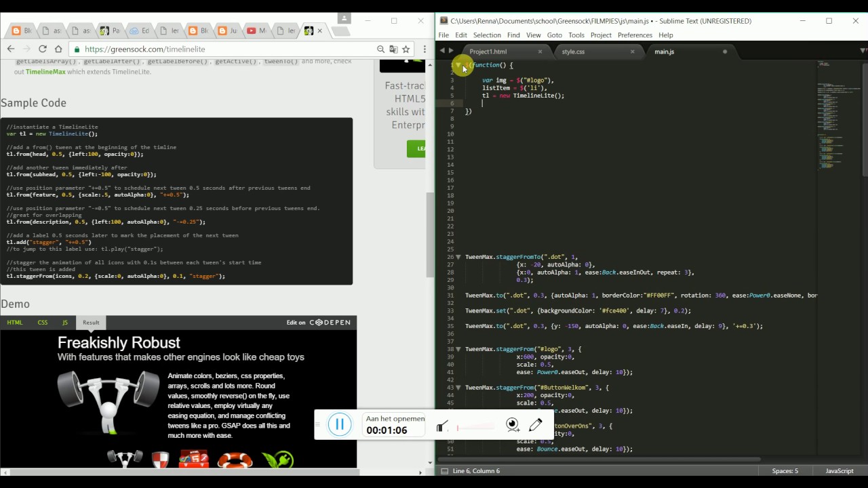This screenshot has height=488, width=868.
Task: Switch to the 'Pa' GreenSock browser tab
Action: 109,30
